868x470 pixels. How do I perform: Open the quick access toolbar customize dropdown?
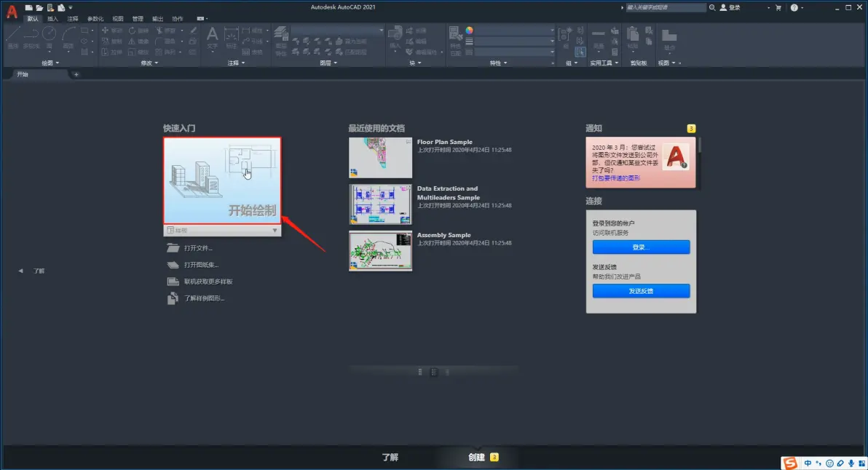(x=71, y=8)
